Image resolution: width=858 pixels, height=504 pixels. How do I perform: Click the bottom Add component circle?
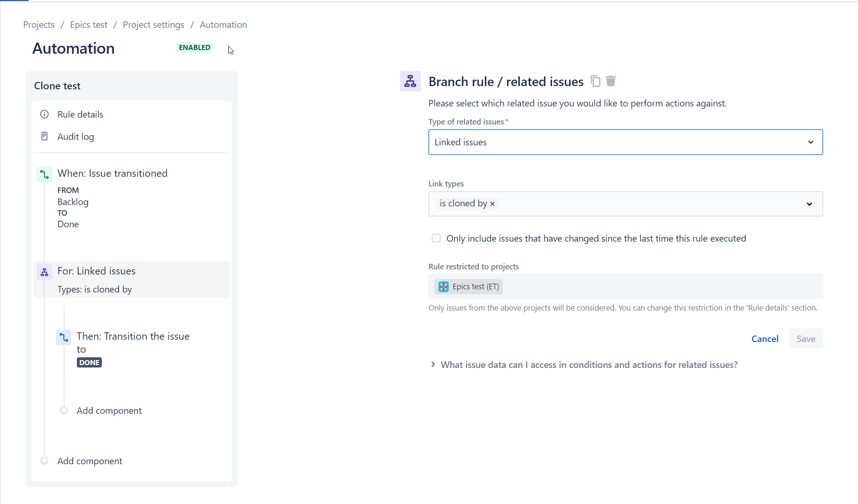pos(44,460)
